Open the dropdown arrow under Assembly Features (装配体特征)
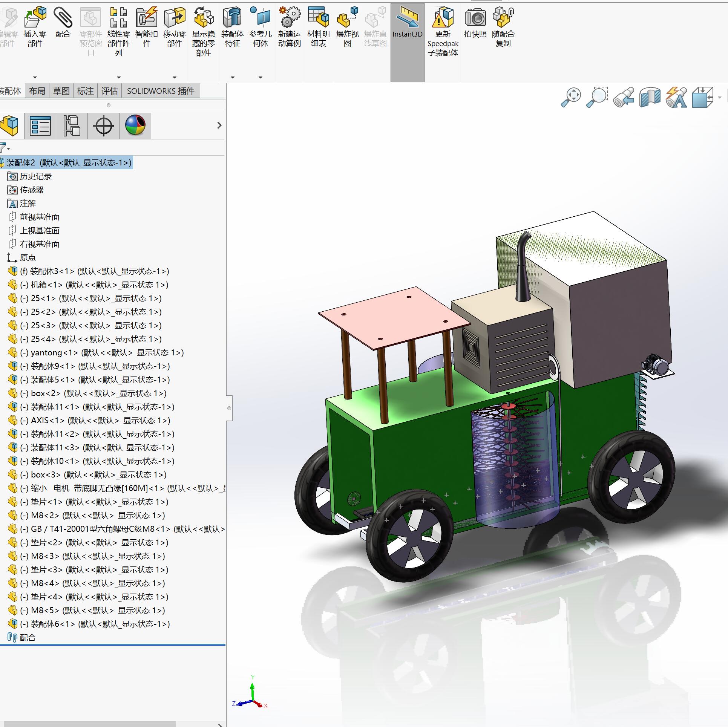728x727 pixels. pyautogui.click(x=233, y=77)
